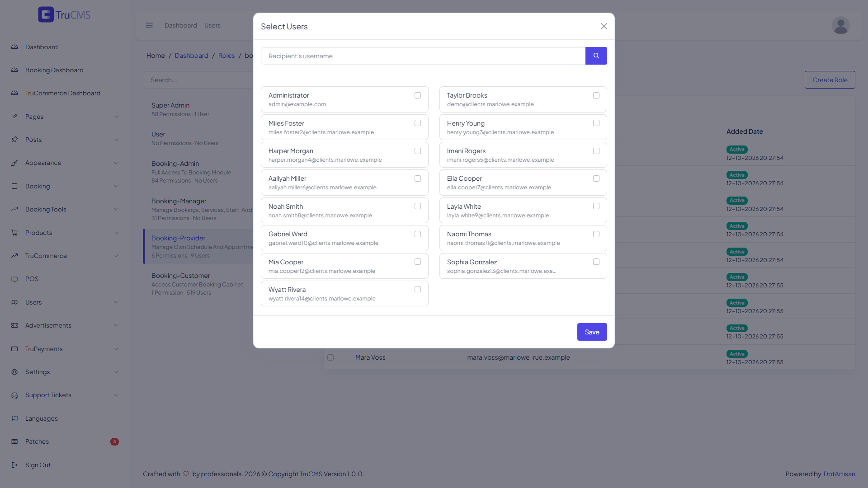This screenshot has height=488, width=868.
Task: Expand the Advertisements chevron
Action: (x=116, y=325)
